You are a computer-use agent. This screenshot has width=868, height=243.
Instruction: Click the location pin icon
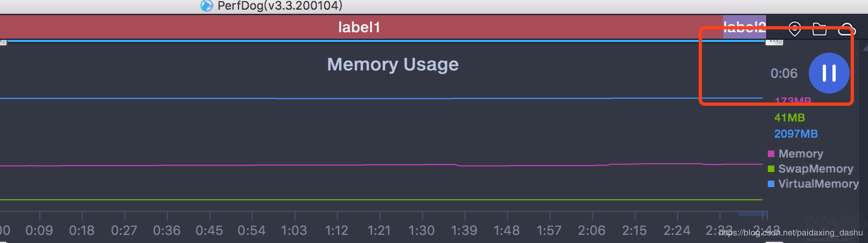click(794, 29)
